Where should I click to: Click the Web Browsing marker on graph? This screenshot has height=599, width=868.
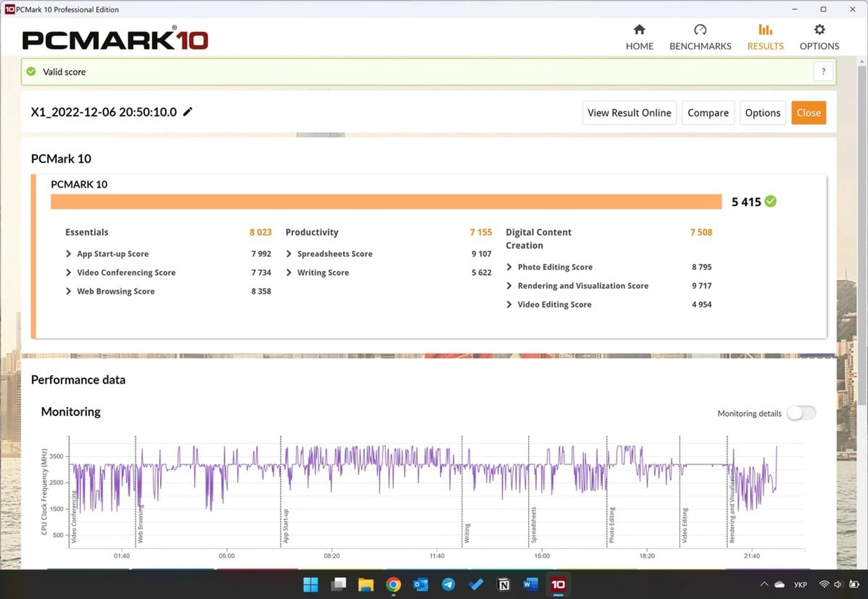140,524
